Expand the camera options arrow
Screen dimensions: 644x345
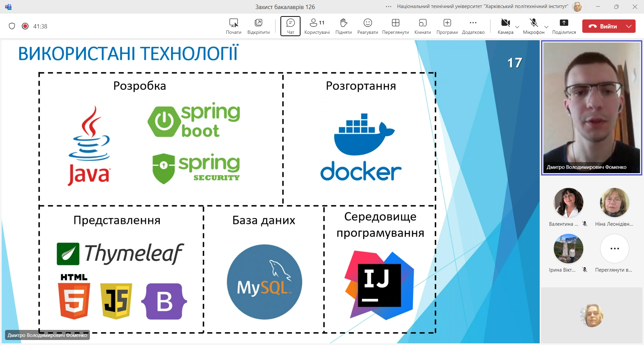point(517,27)
